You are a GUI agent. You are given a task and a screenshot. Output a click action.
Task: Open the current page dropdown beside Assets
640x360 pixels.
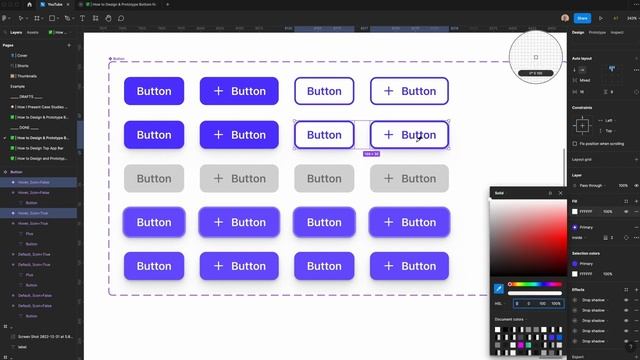(x=60, y=32)
